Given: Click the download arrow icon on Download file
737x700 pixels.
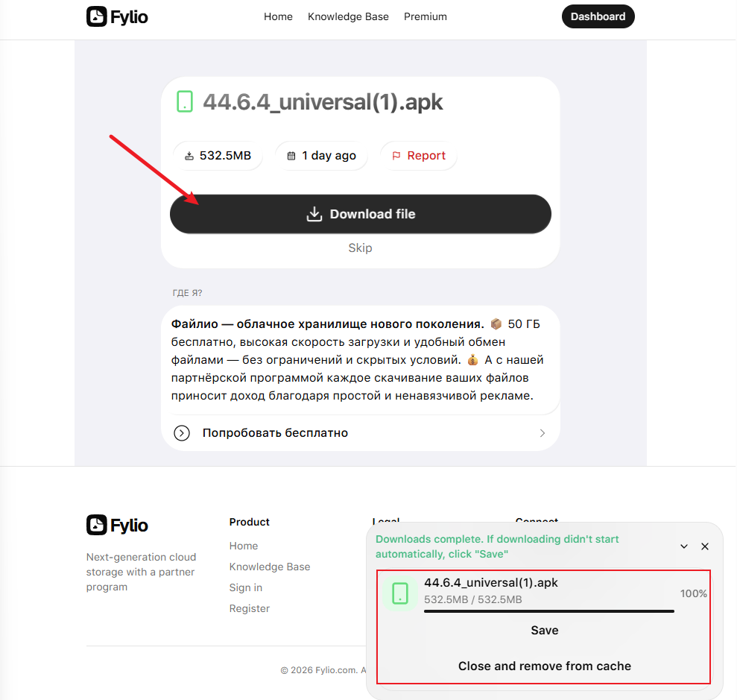Looking at the screenshot, I should (x=314, y=214).
